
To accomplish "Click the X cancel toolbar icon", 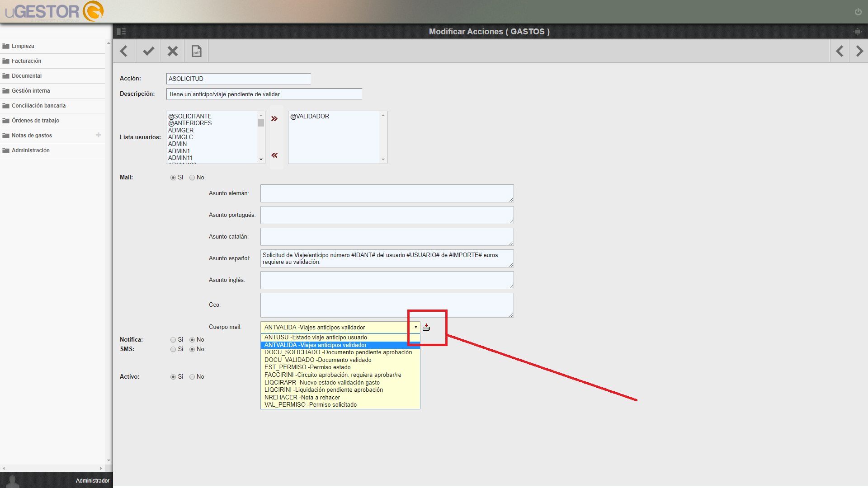I will click(x=172, y=51).
